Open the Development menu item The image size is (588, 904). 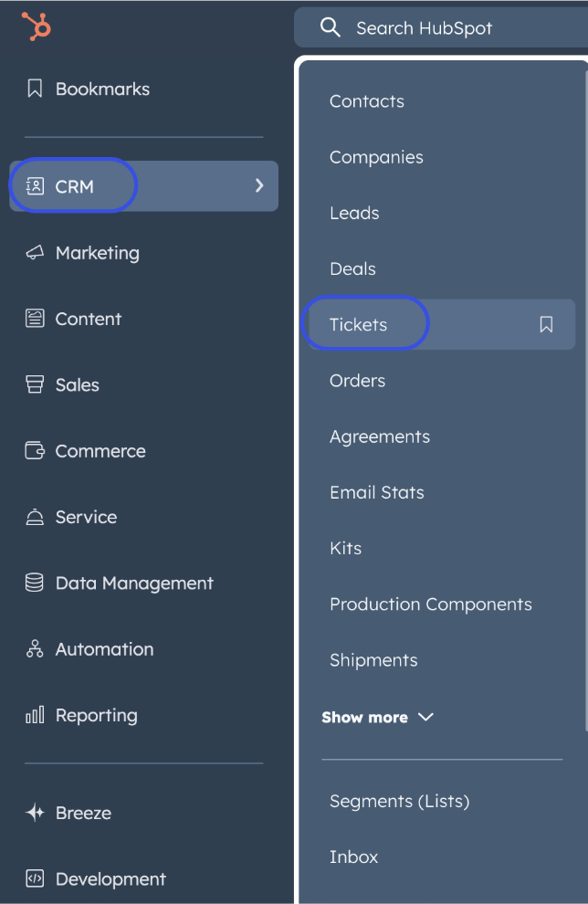point(110,878)
